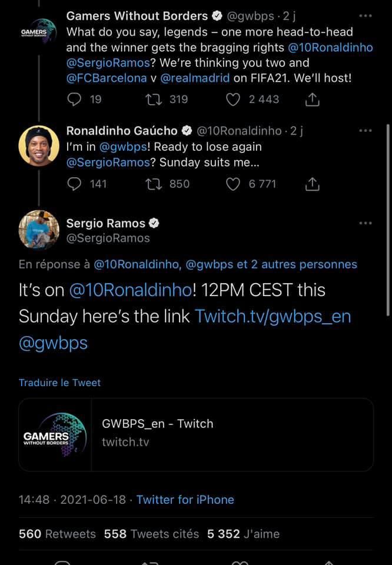Open more options on Gamers Without Borders tweet
The width and height of the screenshot is (392, 565).
tap(365, 15)
